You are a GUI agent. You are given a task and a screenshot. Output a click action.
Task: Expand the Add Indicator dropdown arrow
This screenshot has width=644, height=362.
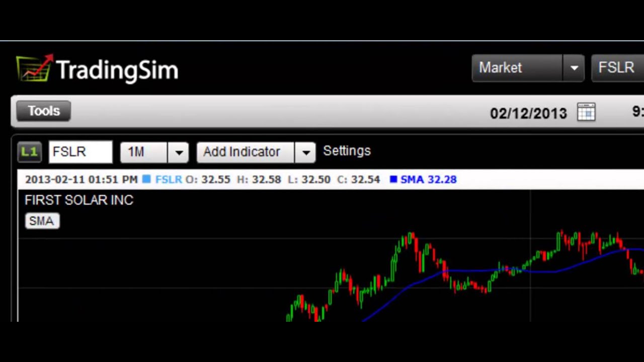click(305, 152)
